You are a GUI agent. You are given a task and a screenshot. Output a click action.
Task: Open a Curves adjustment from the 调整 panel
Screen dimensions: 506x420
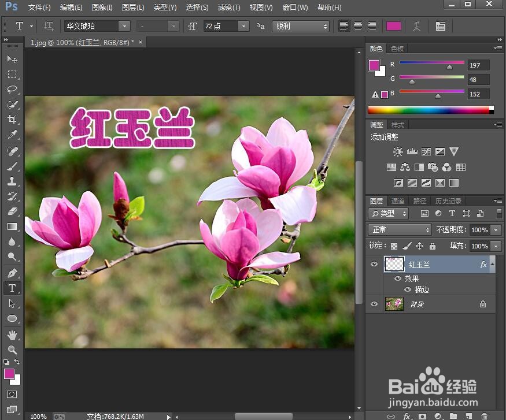(x=426, y=151)
